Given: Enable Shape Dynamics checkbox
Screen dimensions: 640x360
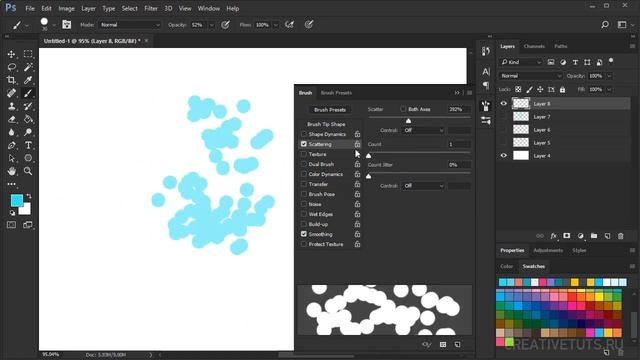Looking at the screenshot, I should click(304, 134).
